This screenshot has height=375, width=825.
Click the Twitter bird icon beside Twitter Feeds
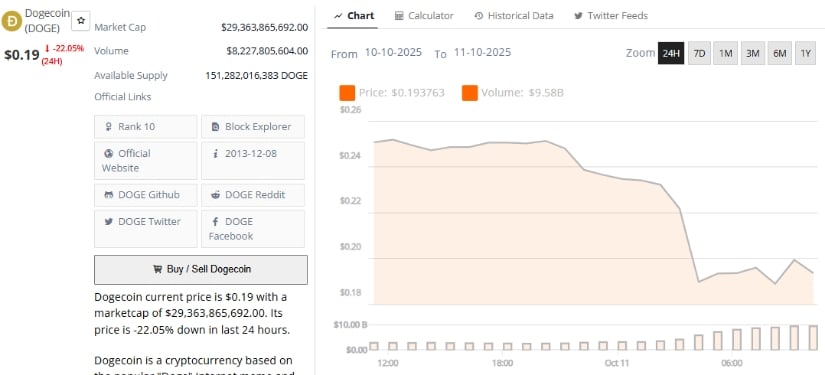coord(578,16)
